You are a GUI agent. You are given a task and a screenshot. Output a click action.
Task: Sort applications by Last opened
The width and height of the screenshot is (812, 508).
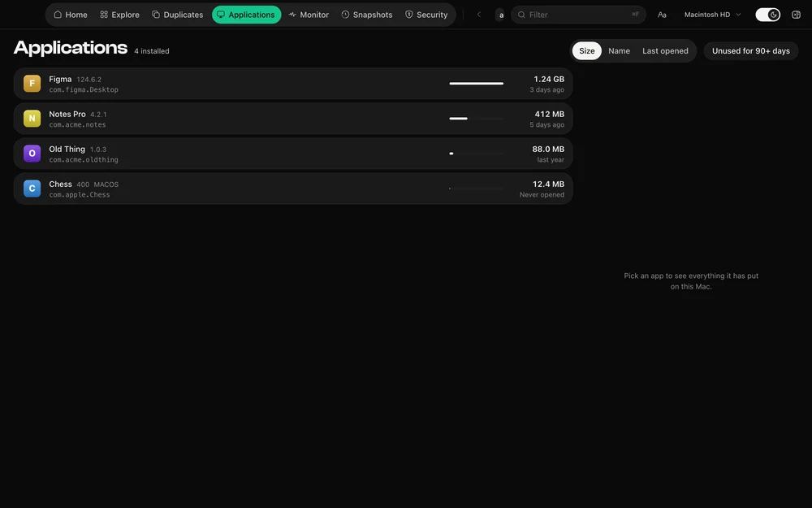point(665,50)
